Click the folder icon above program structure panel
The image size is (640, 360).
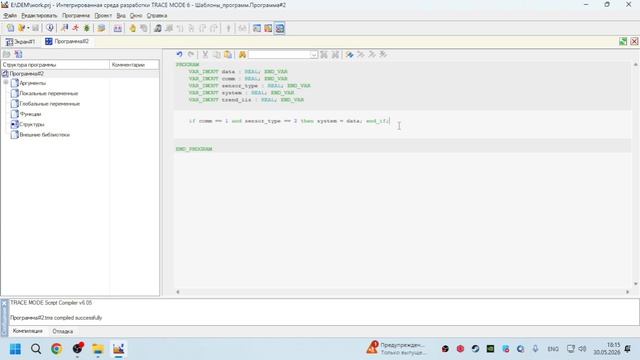tap(7, 54)
